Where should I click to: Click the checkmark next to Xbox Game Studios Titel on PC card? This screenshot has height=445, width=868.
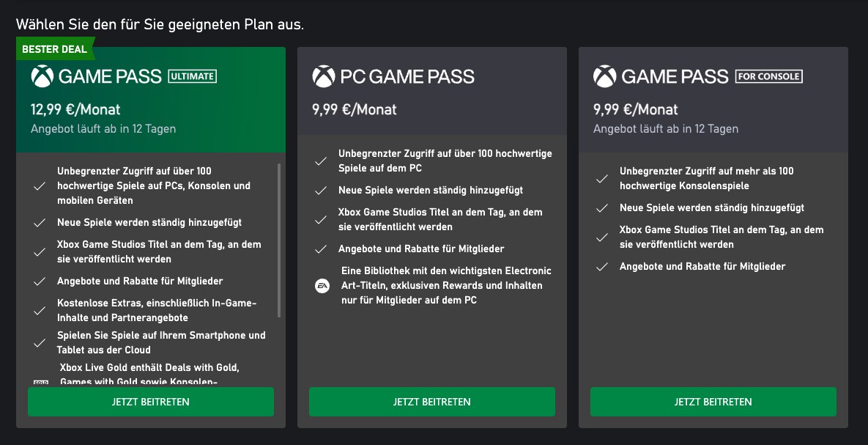[321, 219]
